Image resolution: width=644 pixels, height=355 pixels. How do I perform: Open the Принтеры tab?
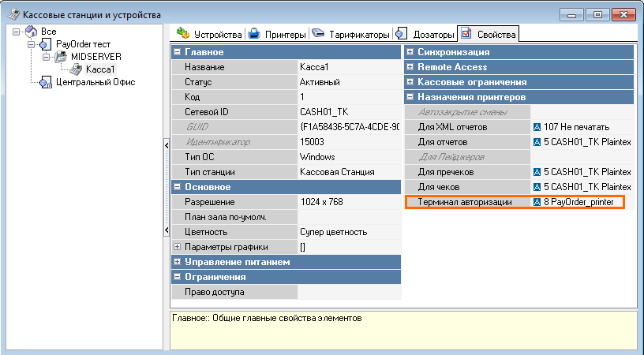tap(276, 35)
